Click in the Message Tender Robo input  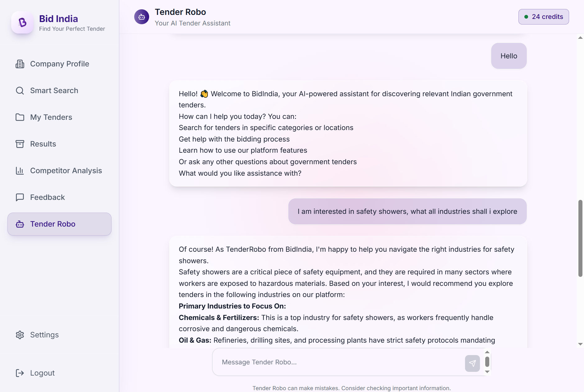coord(339,362)
